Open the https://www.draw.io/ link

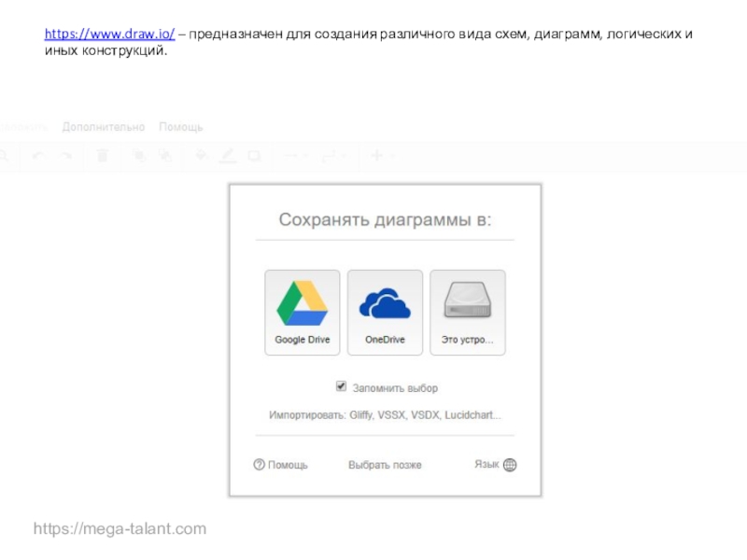click(x=109, y=34)
